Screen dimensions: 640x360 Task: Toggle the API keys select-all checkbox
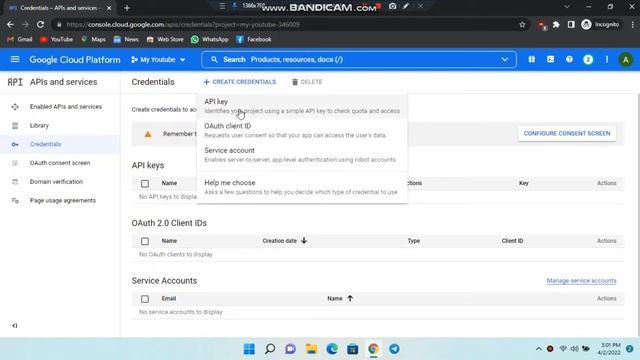145,184
